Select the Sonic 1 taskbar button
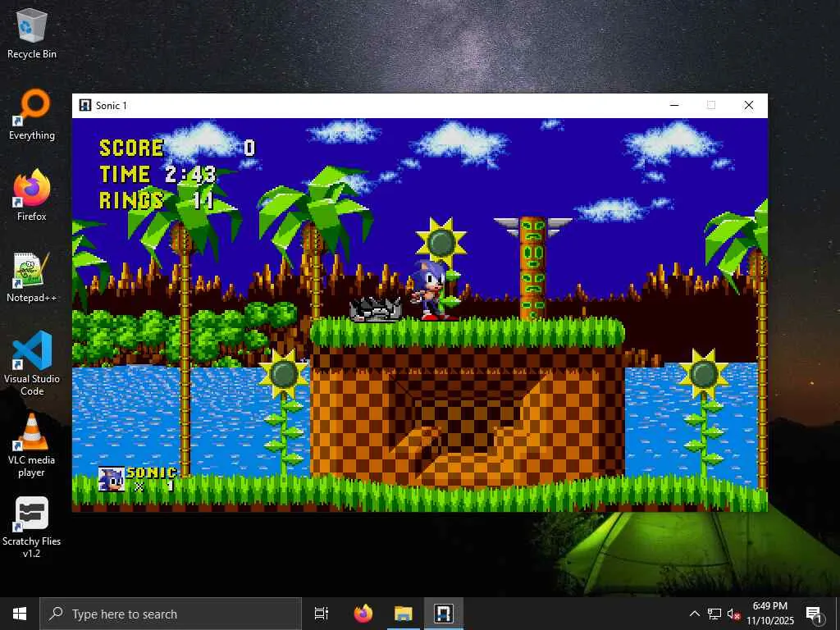The height and width of the screenshot is (630, 840). point(444,614)
